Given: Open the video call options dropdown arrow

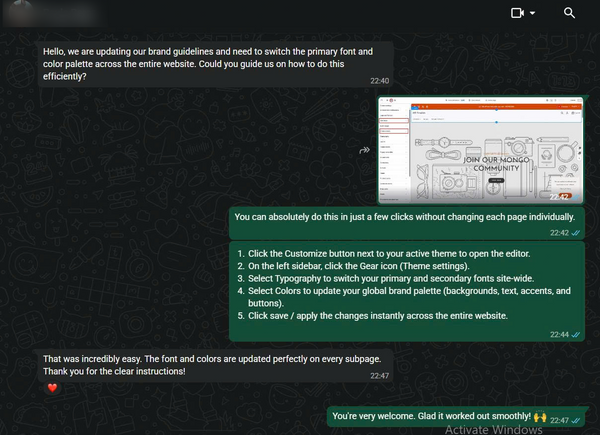Looking at the screenshot, I should point(532,13).
